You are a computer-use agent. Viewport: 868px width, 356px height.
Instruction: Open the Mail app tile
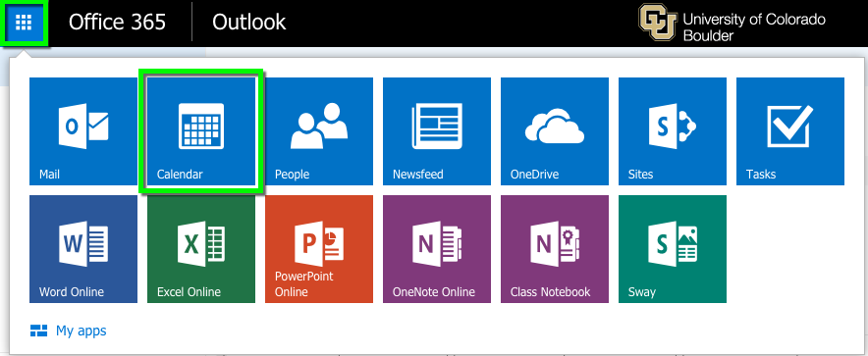click(83, 131)
